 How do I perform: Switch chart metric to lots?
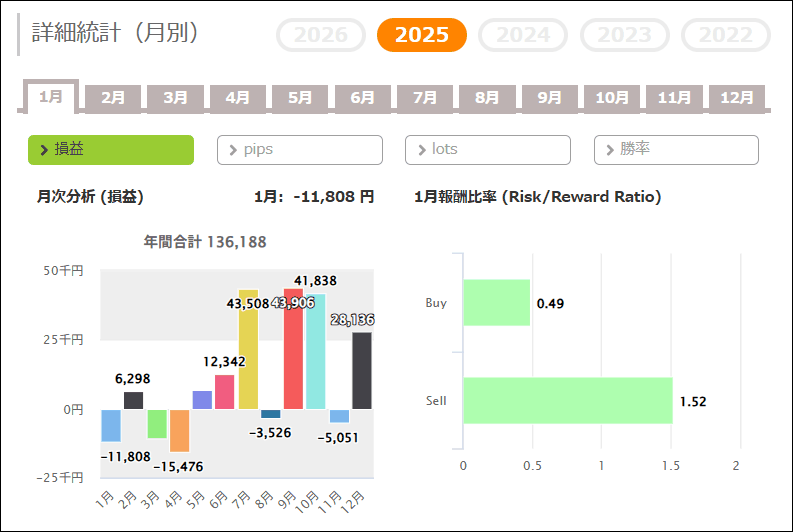487,150
